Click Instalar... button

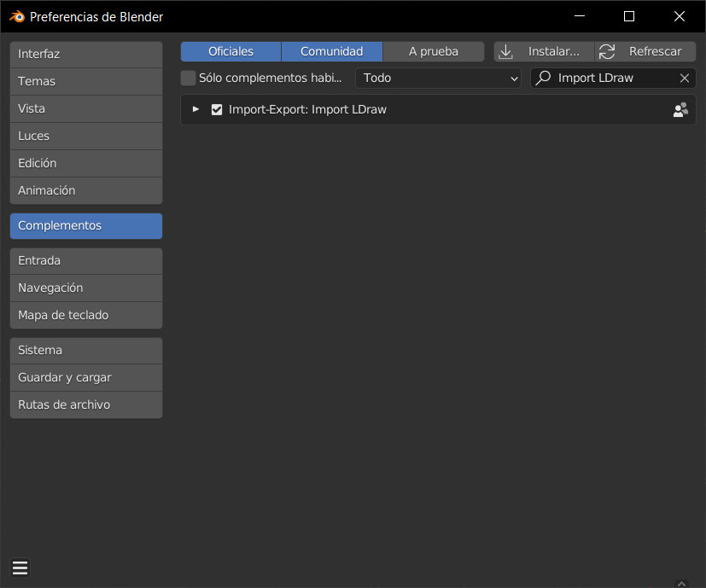544,52
